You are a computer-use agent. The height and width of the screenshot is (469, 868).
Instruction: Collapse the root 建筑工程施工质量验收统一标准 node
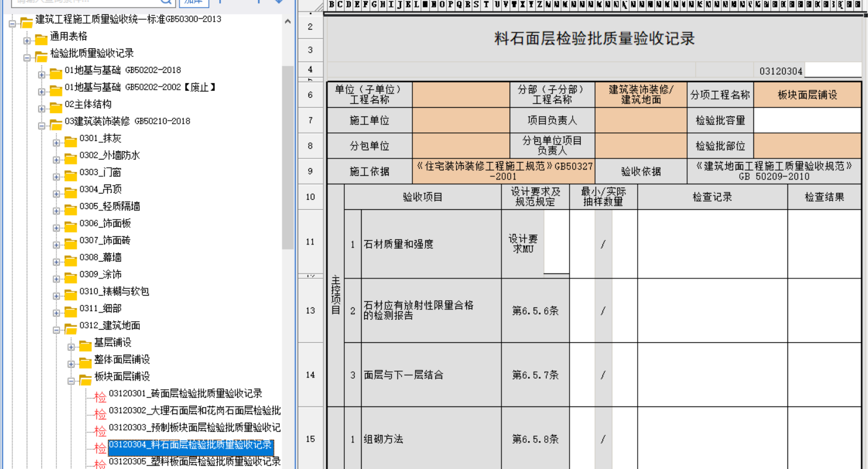[x=12, y=24]
